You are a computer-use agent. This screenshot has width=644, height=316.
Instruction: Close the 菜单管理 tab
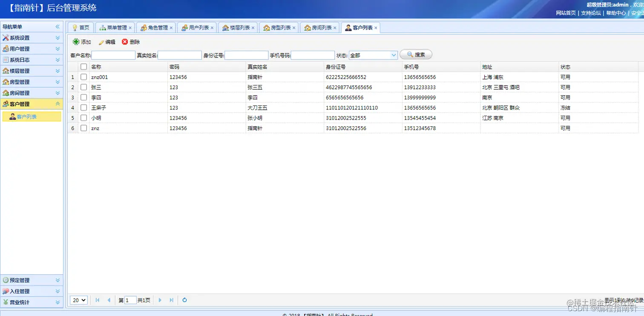point(130,28)
